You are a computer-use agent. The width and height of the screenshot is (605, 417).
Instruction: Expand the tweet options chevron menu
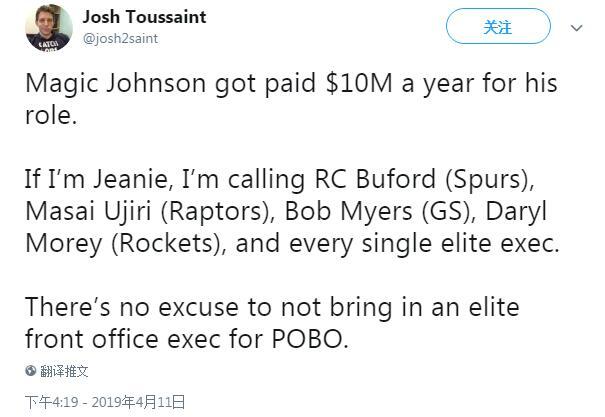click(576, 28)
